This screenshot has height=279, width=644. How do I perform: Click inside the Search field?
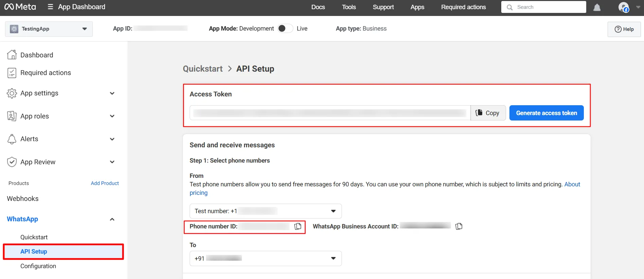[x=544, y=7]
